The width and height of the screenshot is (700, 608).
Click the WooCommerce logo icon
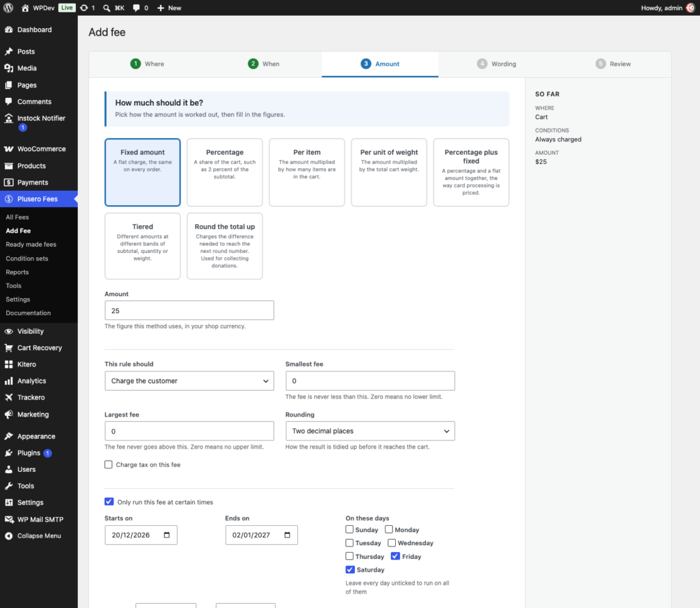tap(8, 149)
